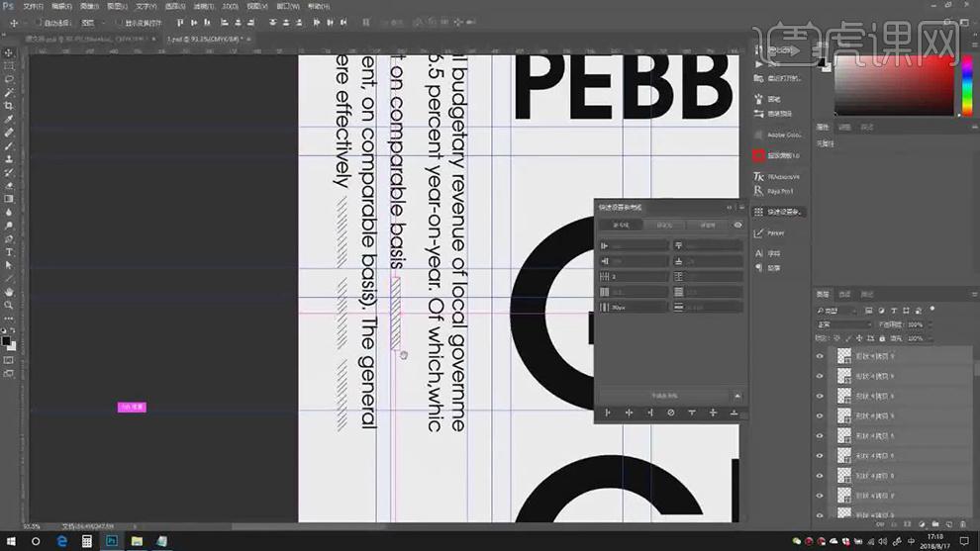Select the Brush tool
Screen dimensions: 980x551
click(x=9, y=145)
